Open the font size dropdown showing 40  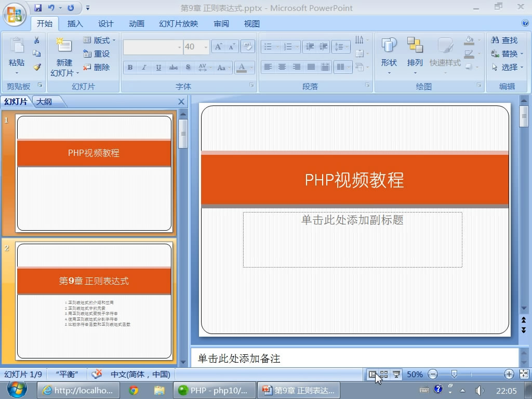pyautogui.click(x=206, y=47)
